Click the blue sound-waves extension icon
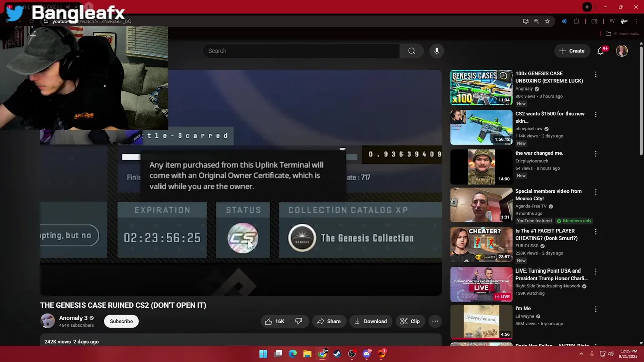Screen dimensions: 644x362 coord(564,21)
